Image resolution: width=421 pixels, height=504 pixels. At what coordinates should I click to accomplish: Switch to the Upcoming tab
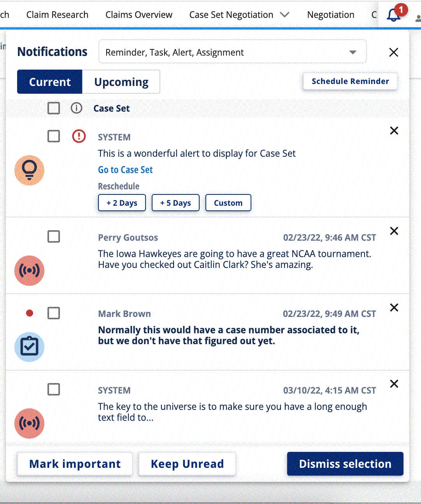click(x=121, y=82)
